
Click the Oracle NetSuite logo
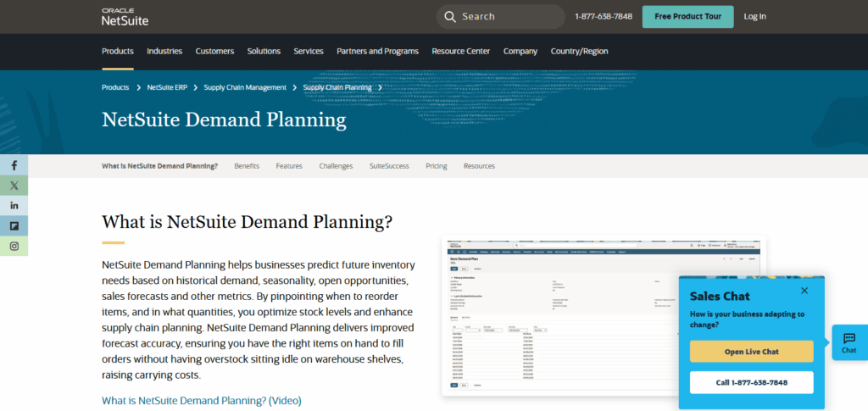(x=125, y=17)
